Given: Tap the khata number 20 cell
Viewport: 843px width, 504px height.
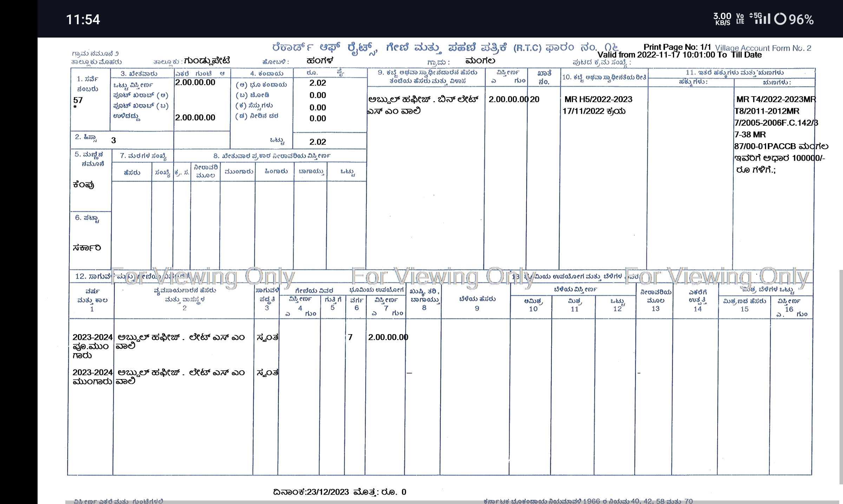Looking at the screenshot, I should 535,99.
